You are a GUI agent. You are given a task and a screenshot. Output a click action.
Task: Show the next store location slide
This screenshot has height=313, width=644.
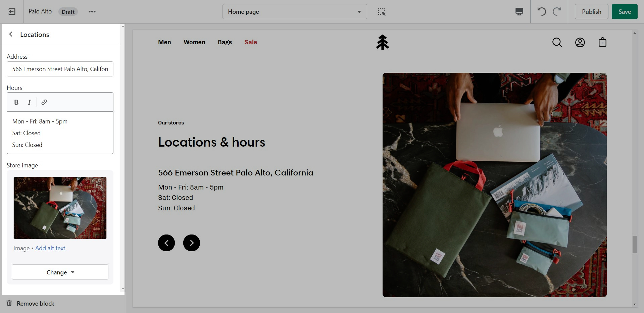(191, 243)
